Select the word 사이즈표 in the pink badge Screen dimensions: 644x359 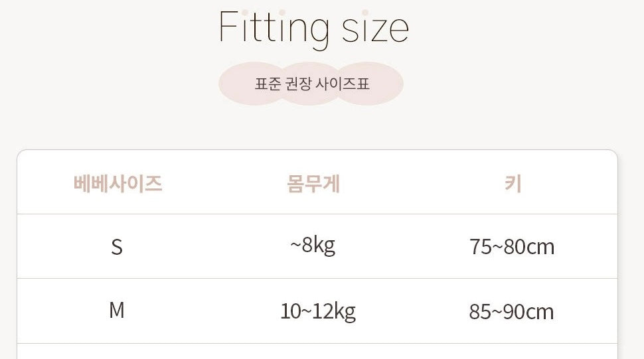pyautogui.click(x=342, y=84)
